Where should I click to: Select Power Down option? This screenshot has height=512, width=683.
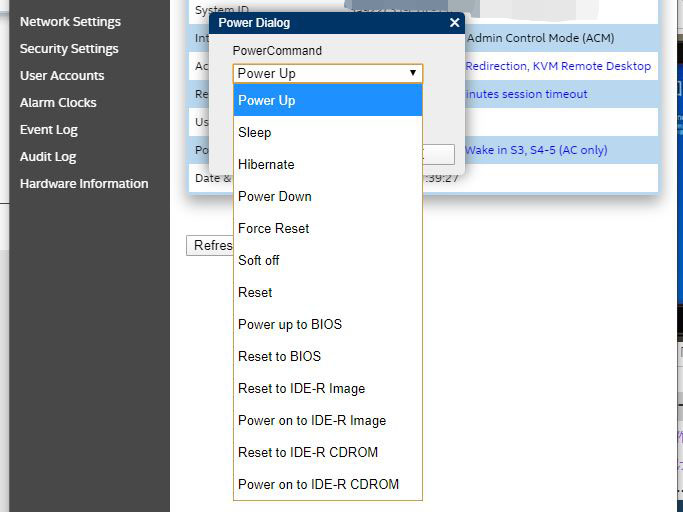[x=328, y=197]
